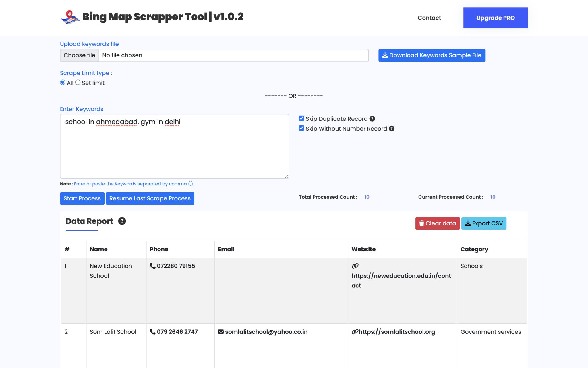Click the phone icon beside 072280 79155
The height and width of the screenshot is (368, 588).
[152, 266]
